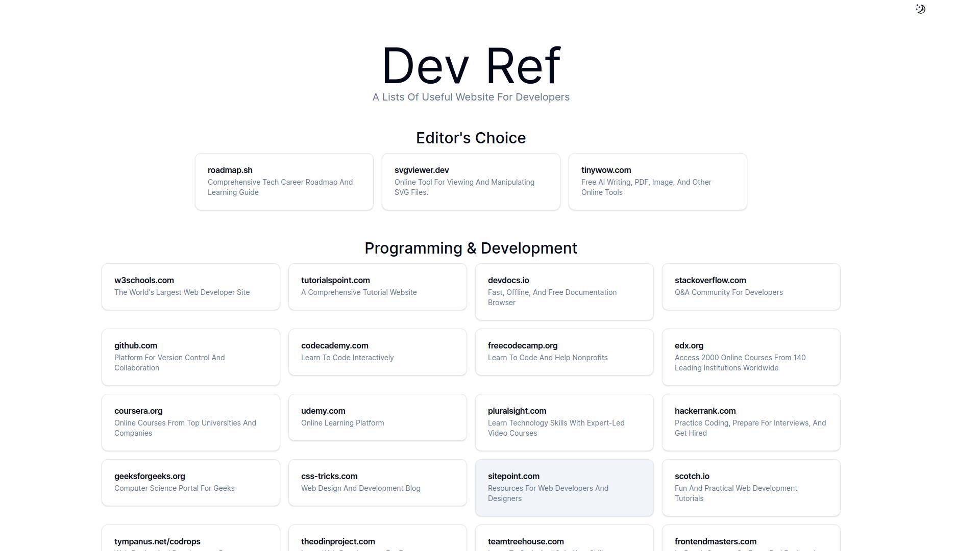Open the codecademy.com card
The image size is (980, 551).
pos(377,352)
